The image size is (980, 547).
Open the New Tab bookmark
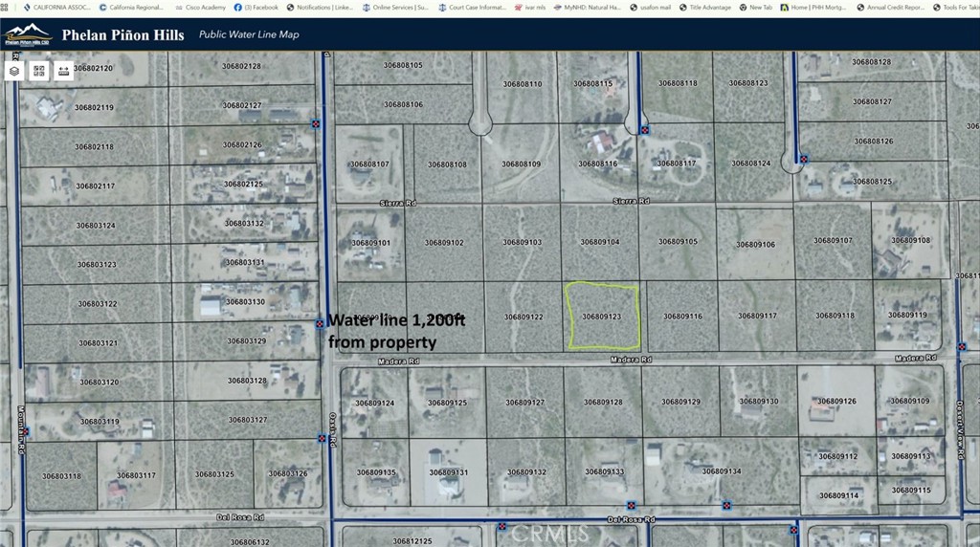tap(756, 8)
